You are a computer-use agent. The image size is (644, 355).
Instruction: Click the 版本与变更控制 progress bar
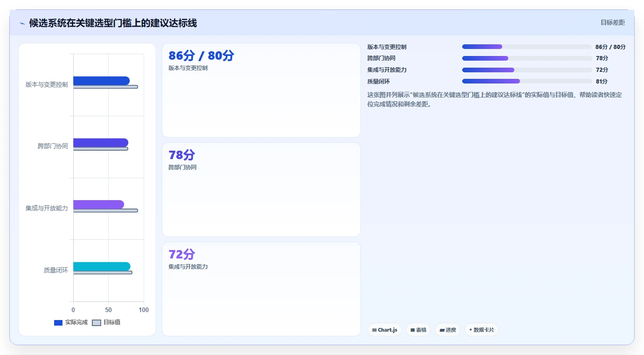[527, 47]
